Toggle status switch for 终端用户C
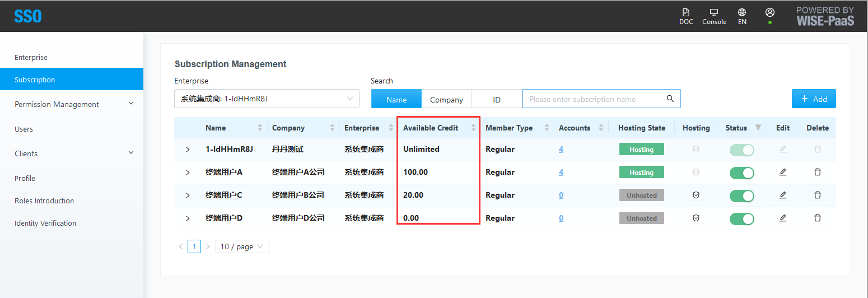 (742, 195)
